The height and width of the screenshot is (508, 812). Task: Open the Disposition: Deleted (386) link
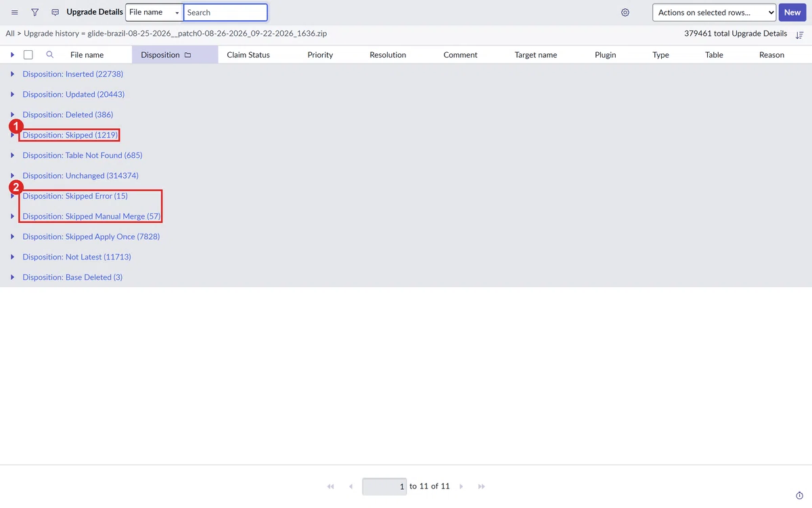point(68,114)
